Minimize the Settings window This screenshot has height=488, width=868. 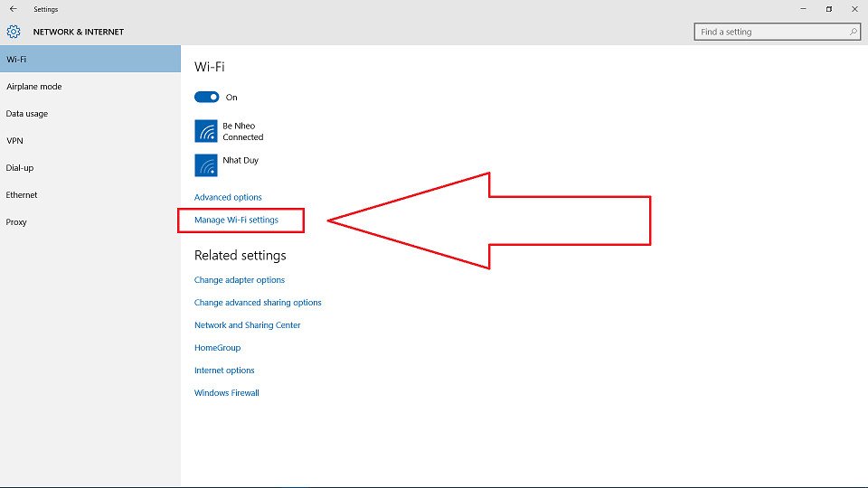pyautogui.click(x=803, y=9)
